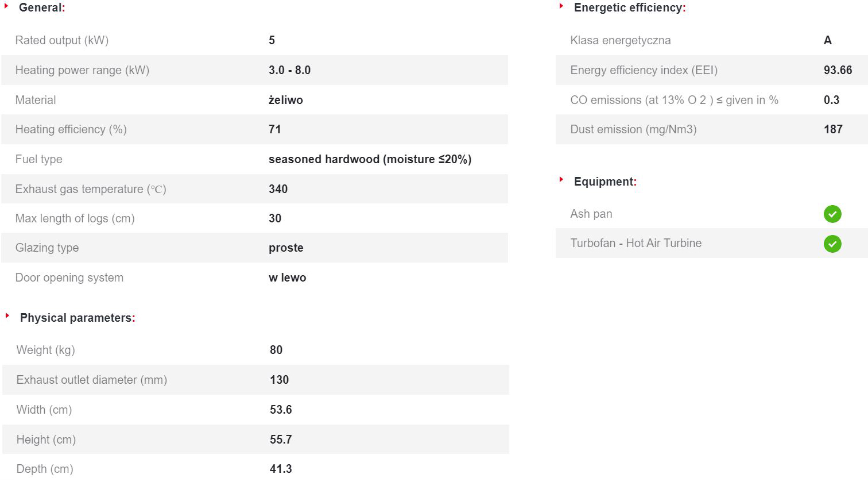The image size is (868, 497).
Task: Click the green checkmark beside Ash pan
Action: [832, 214]
